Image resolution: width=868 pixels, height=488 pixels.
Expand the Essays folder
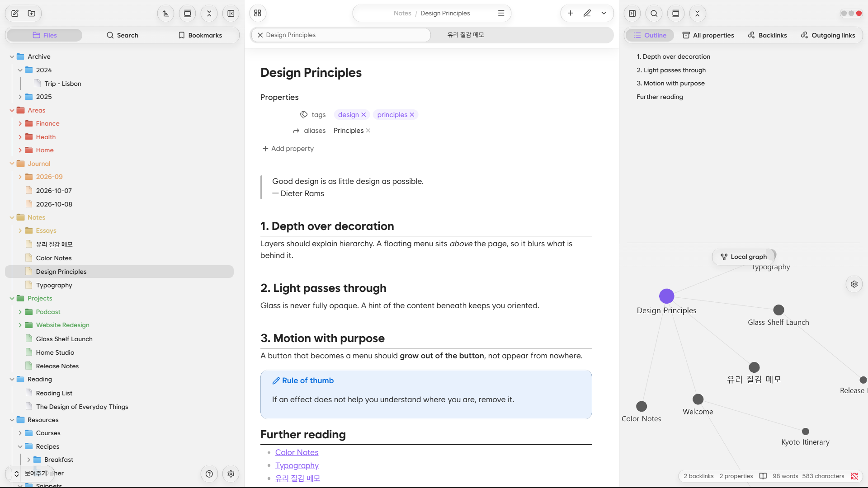[20, 231]
